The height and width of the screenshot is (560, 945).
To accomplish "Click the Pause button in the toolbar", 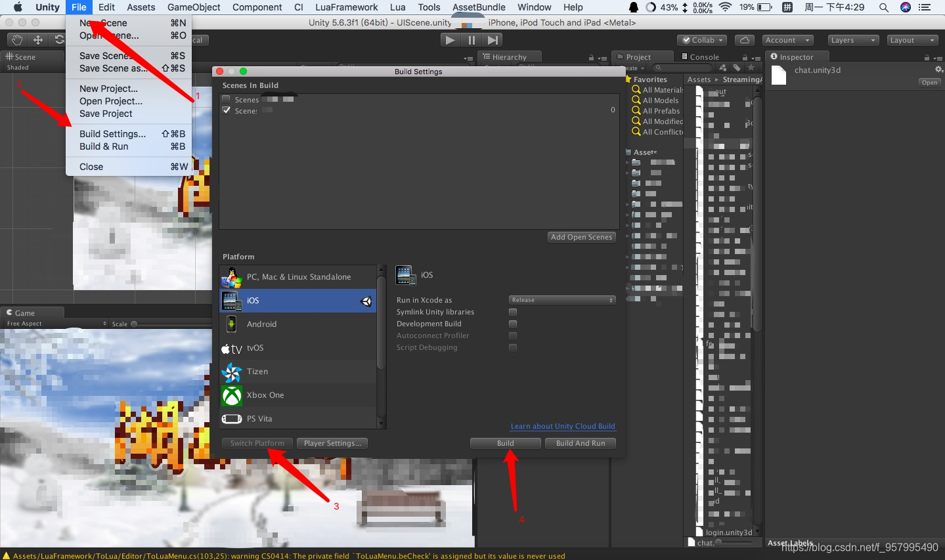I will coord(471,39).
